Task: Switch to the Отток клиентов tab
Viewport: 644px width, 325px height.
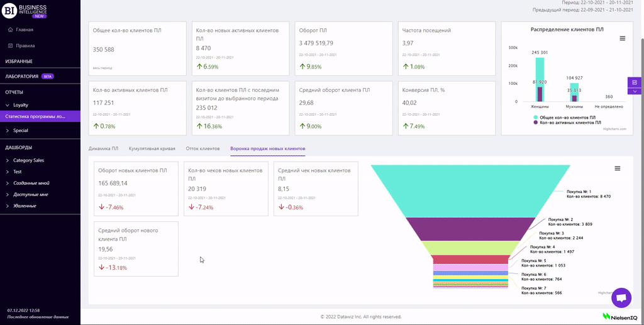Action: pos(203,148)
